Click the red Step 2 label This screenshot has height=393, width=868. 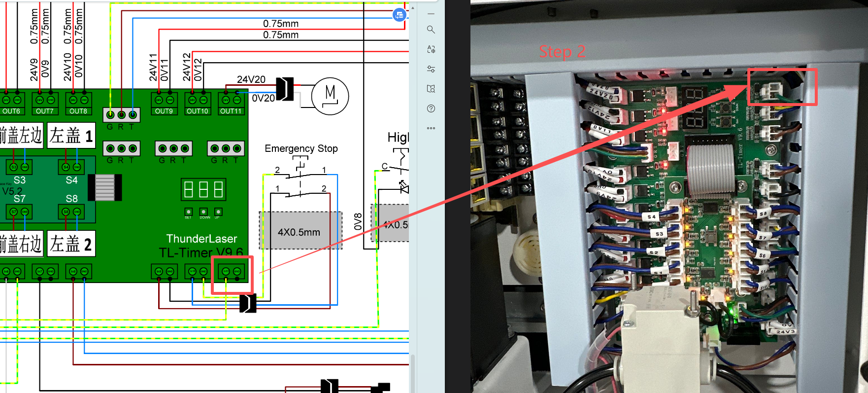pyautogui.click(x=562, y=52)
